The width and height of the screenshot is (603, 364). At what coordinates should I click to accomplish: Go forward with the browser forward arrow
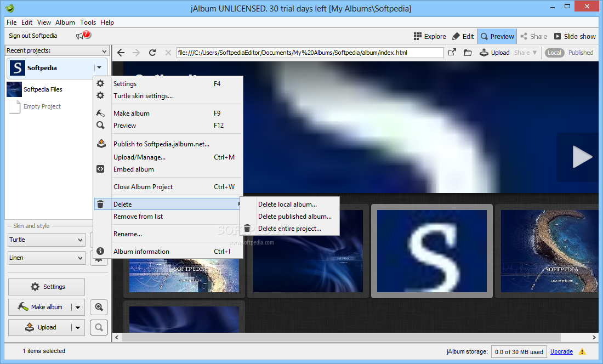136,53
